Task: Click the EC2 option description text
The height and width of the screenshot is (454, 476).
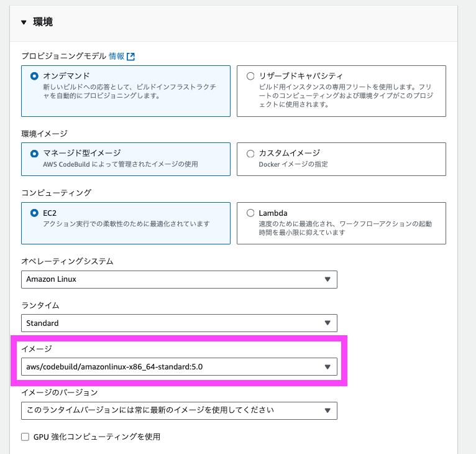Action: 126,224
